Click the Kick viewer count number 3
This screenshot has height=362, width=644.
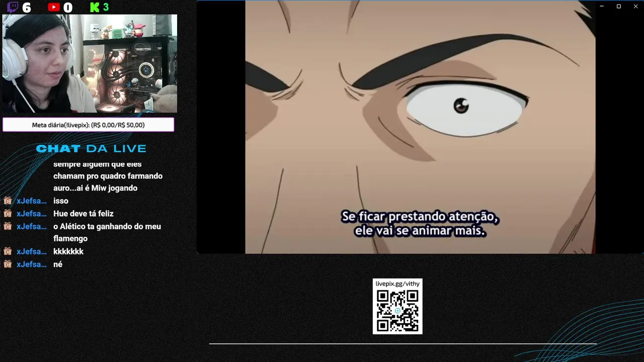106,7
